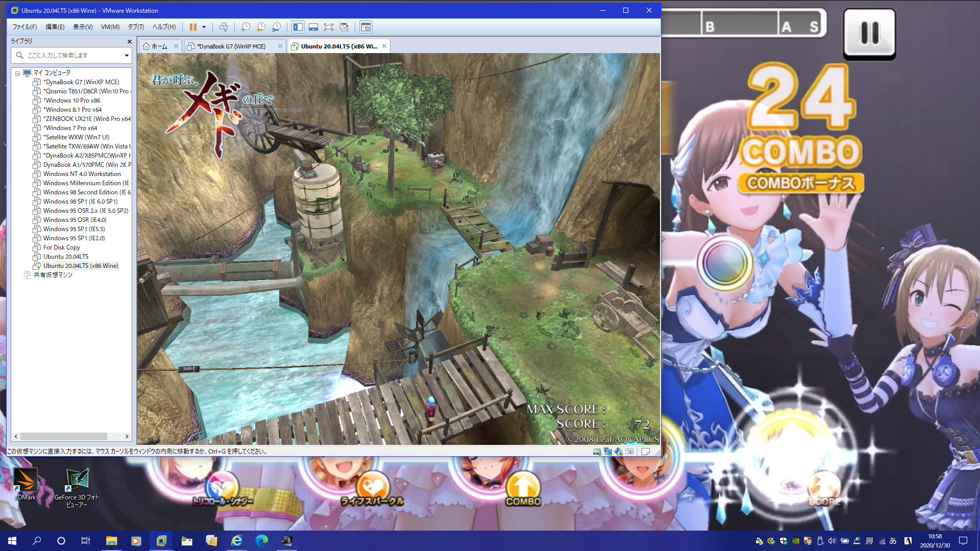The height and width of the screenshot is (551, 980).
Task: Close the ホーム tab
Action: click(176, 46)
